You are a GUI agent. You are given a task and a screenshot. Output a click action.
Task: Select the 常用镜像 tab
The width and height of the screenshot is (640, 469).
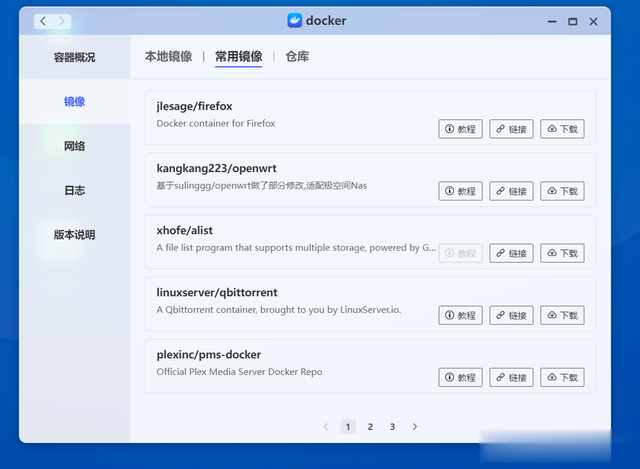click(x=239, y=56)
